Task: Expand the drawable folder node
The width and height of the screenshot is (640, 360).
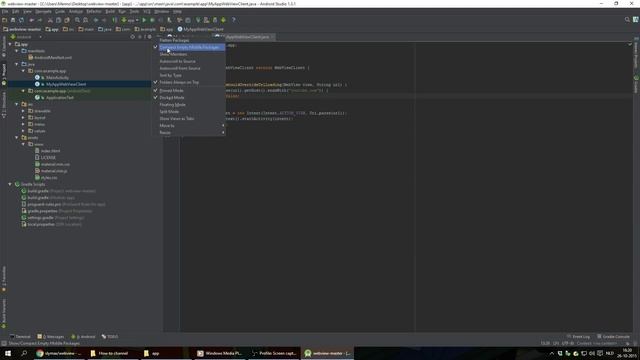Action: 23,111
